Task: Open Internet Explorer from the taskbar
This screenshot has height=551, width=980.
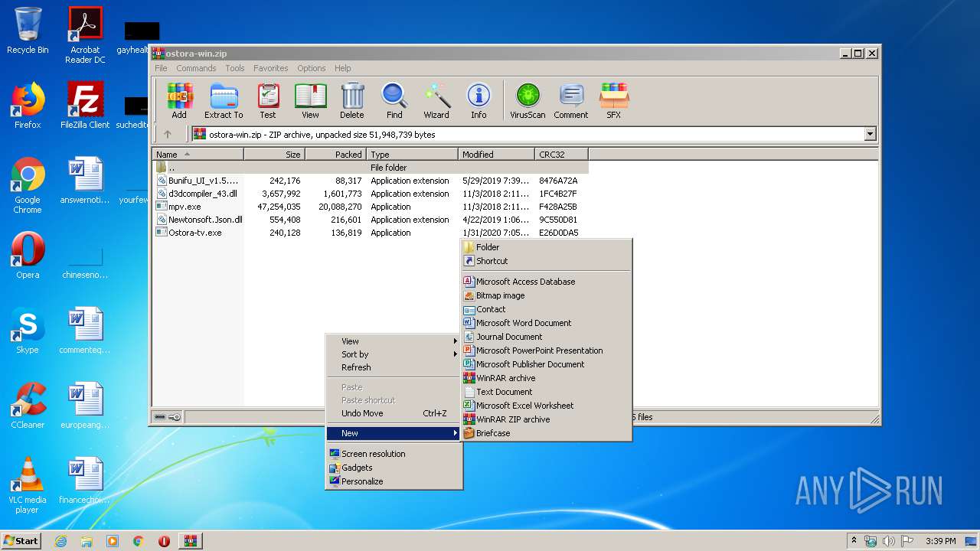Action: (x=60, y=541)
